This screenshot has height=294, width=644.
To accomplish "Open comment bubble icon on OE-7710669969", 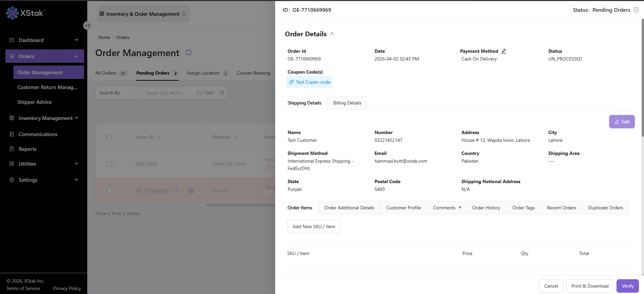I will pos(175,190).
